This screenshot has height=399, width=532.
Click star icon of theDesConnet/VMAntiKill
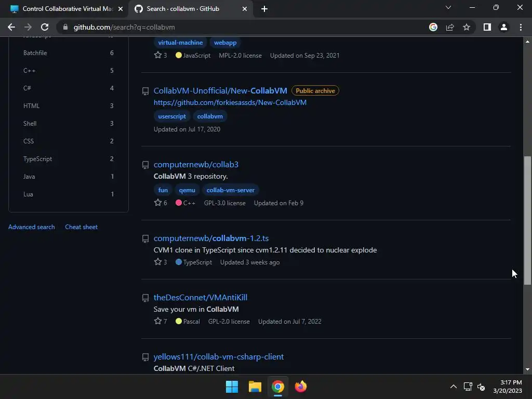(x=158, y=321)
